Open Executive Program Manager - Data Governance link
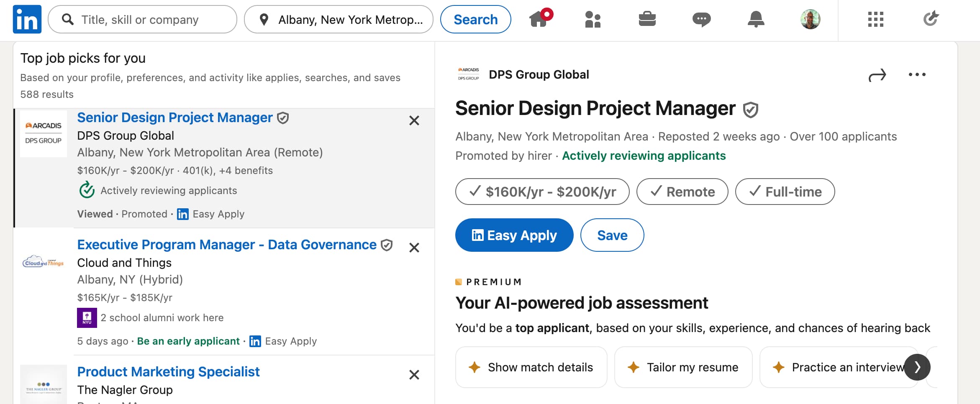The image size is (980, 404). [x=227, y=245]
